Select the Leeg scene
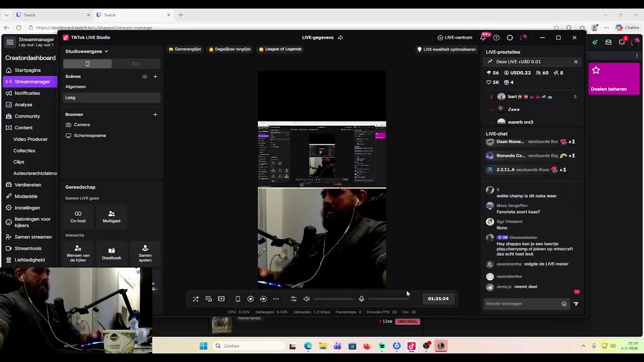Screen dimensions: 644x362 point(112,98)
